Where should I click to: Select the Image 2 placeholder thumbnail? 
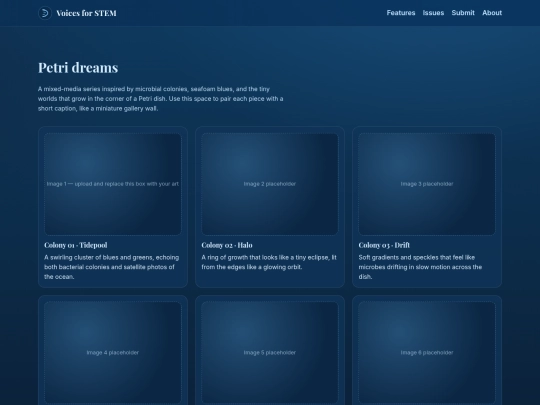tap(270, 184)
